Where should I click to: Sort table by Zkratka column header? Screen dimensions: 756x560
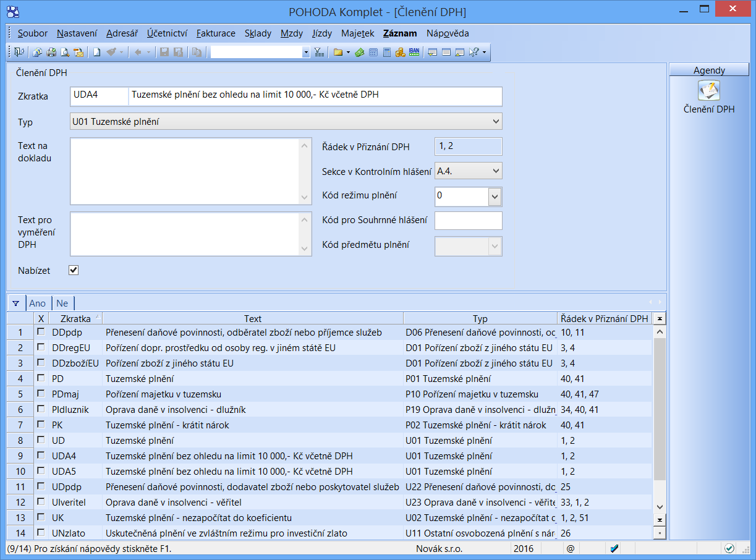click(75, 319)
